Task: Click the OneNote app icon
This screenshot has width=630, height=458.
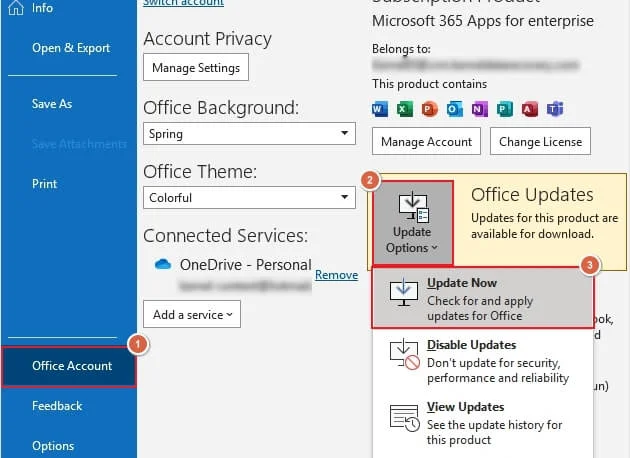Action: [479, 109]
